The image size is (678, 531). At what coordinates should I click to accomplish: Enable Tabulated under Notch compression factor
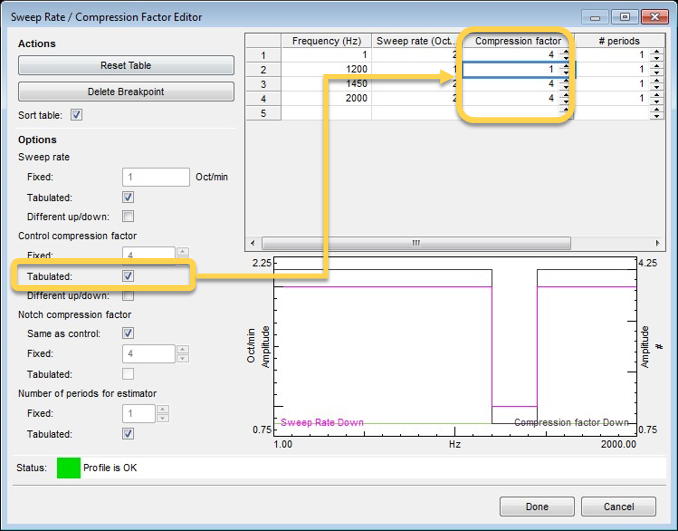[128, 373]
